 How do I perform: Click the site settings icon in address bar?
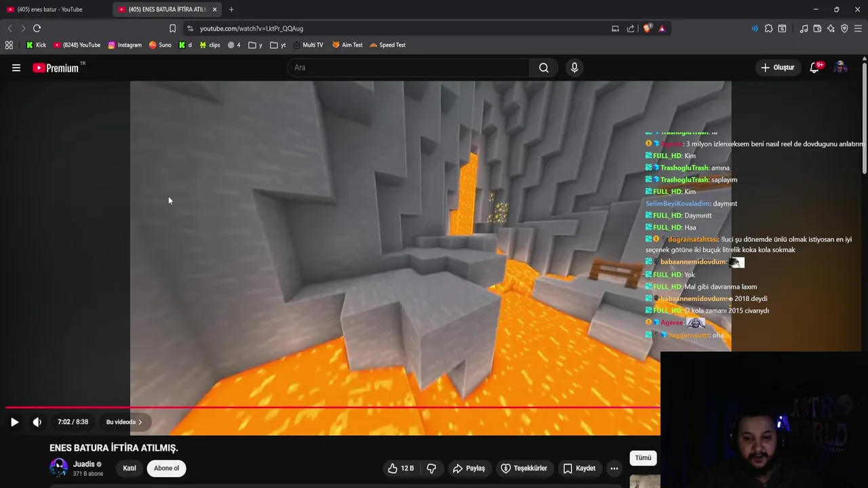click(191, 28)
